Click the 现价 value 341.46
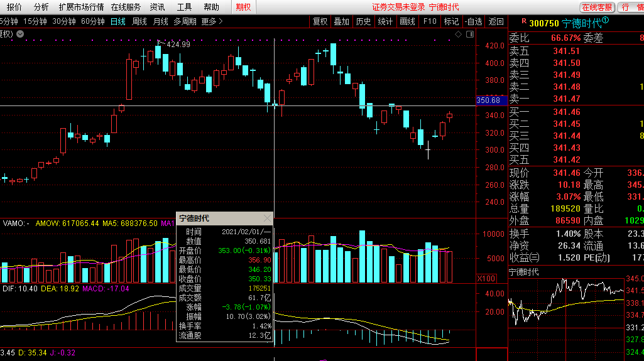644x361 pixels. (566, 173)
